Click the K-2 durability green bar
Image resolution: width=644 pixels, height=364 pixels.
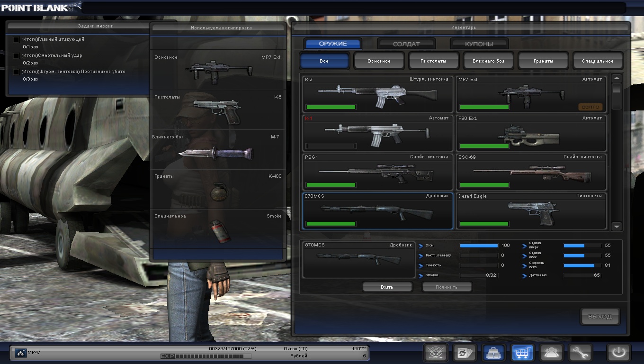tap(331, 107)
